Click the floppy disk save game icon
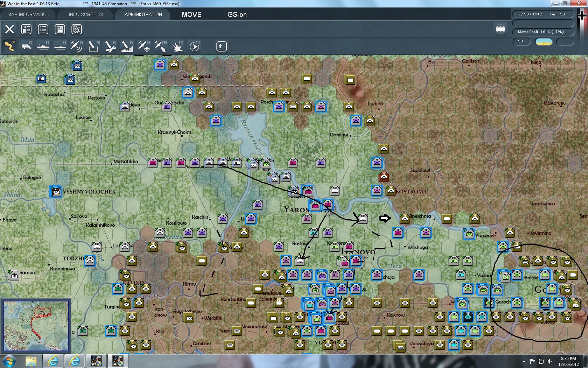588x368 pixels. pyautogui.click(x=60, y=29)
